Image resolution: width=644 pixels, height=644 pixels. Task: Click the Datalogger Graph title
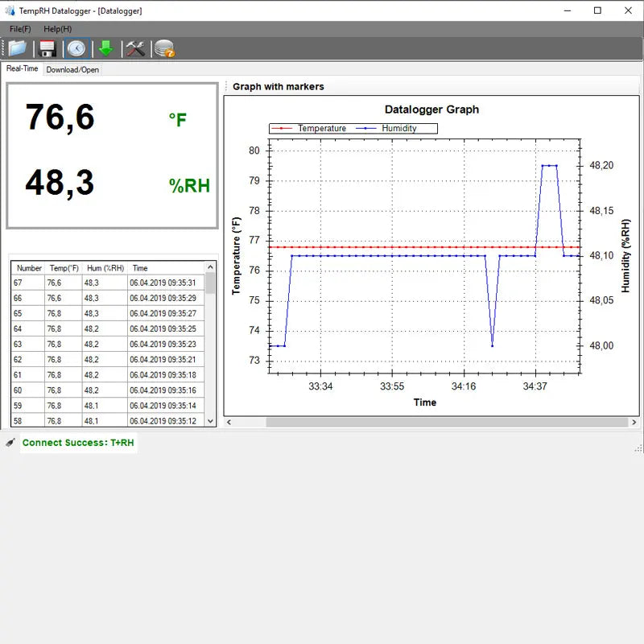[x=432, y=109]
